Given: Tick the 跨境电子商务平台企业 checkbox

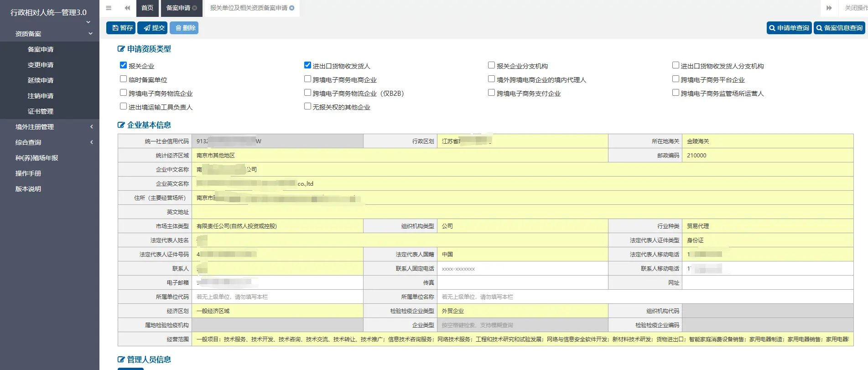Looking at the screenshot, I should [x=676, y=79].
